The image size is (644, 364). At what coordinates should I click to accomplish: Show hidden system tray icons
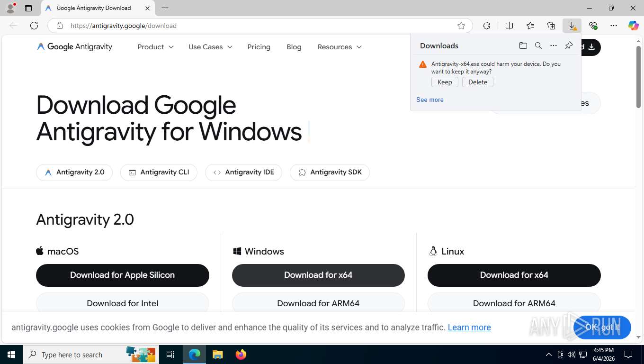pos(549,355)
